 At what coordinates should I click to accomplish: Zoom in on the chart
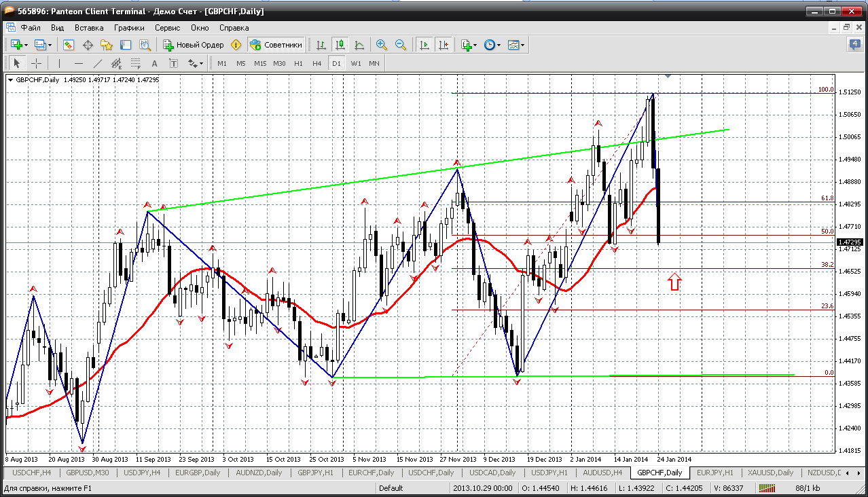click(382, 45)
